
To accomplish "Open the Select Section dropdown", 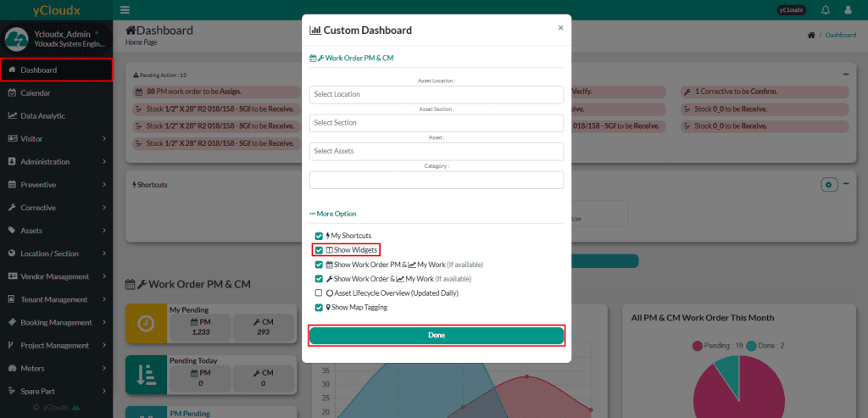I will point(436,123).
